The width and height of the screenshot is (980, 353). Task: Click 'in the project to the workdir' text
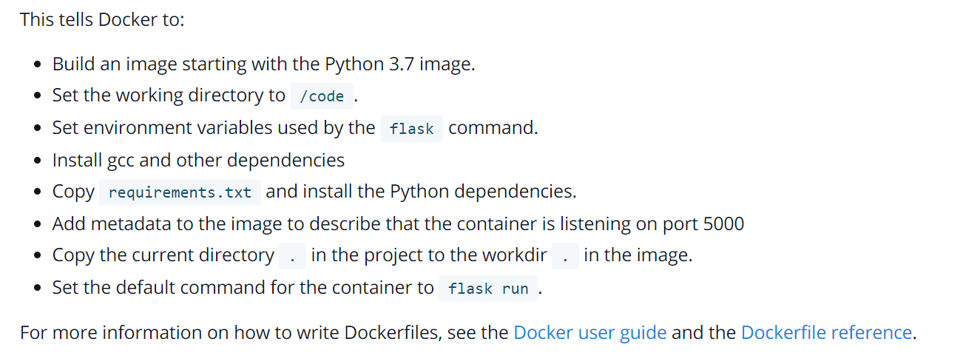[429, 255]
